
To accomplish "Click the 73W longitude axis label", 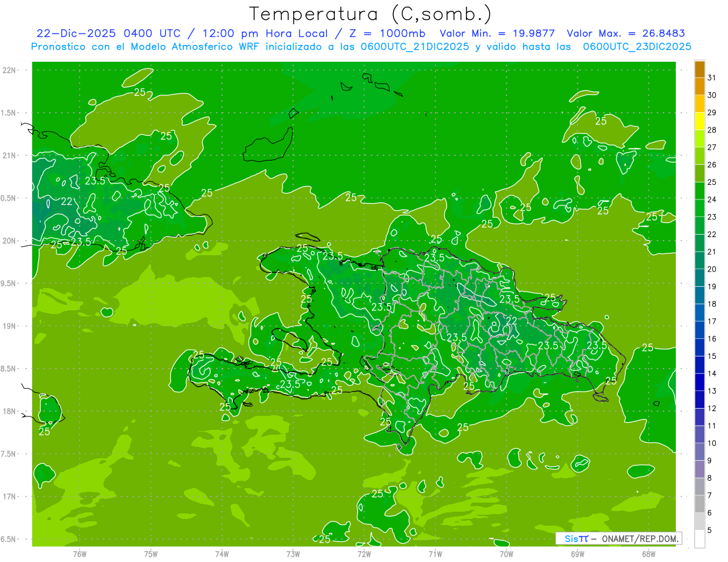I will 293,554.
